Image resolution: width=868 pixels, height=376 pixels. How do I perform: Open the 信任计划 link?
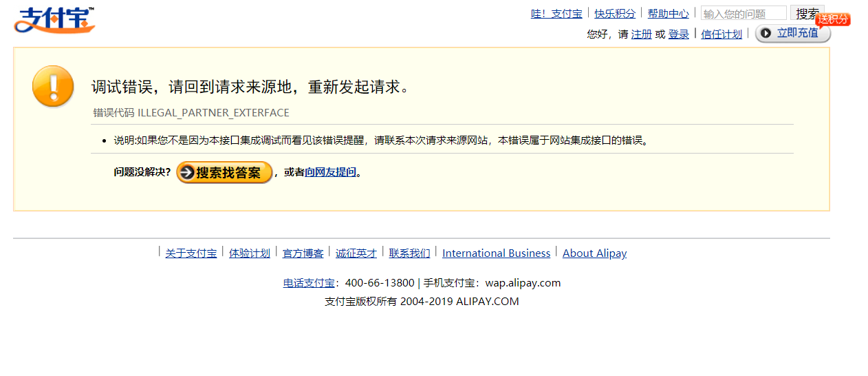[721, 34]
